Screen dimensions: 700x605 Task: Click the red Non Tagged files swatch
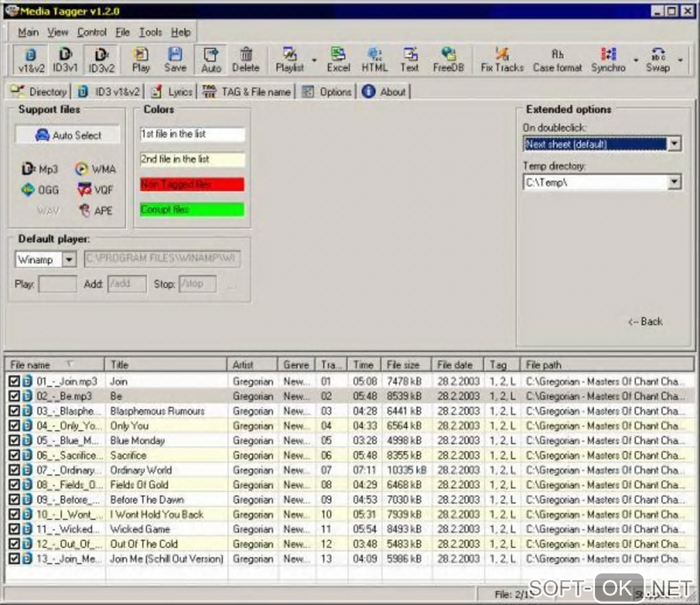point(192,185)
